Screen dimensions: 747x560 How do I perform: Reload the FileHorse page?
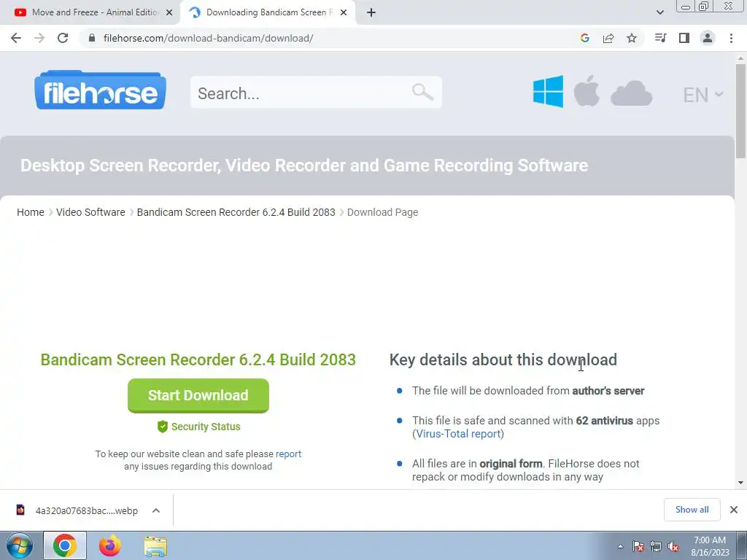pyautogui.click(x=63, y=38)
